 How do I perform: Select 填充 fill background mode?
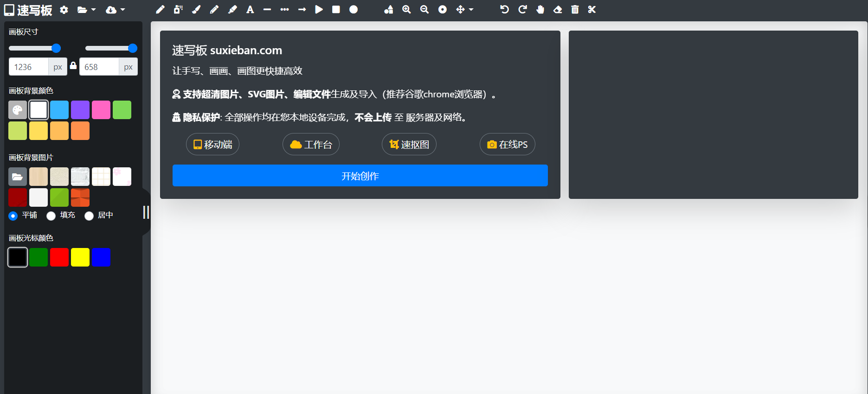click(51, 216)
